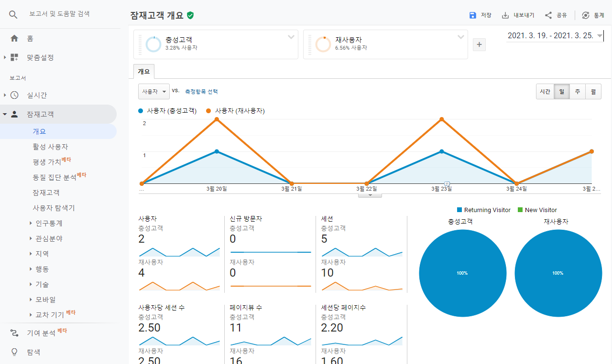The image size is (612, 364).
Task: Expand 인구통계 submenu
Action: click(31, 223)
